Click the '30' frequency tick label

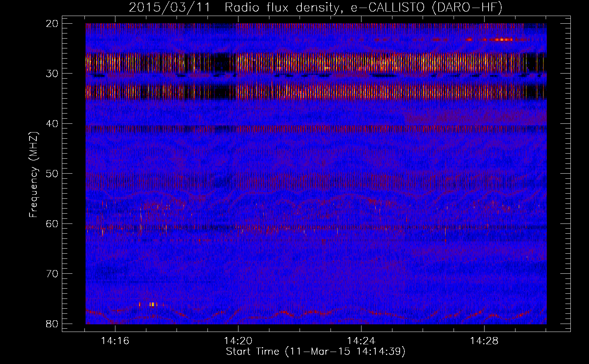(52, 74)
